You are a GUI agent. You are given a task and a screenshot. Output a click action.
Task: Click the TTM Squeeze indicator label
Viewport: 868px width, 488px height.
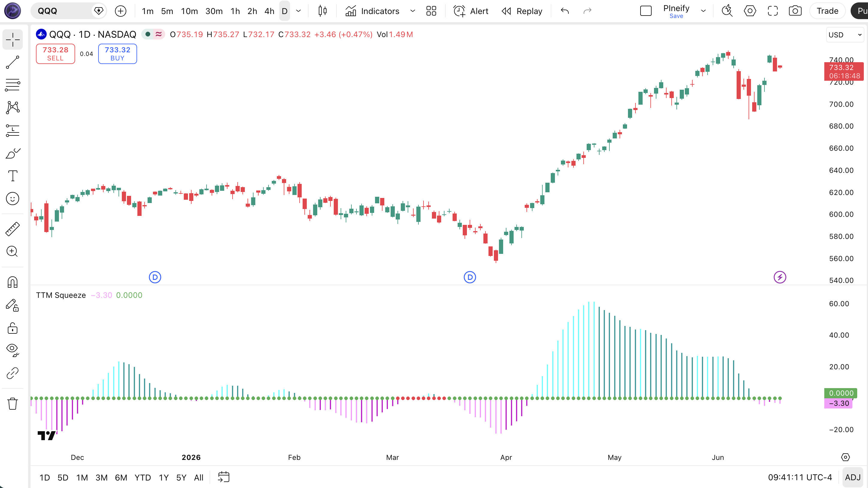tap(61, 295)
